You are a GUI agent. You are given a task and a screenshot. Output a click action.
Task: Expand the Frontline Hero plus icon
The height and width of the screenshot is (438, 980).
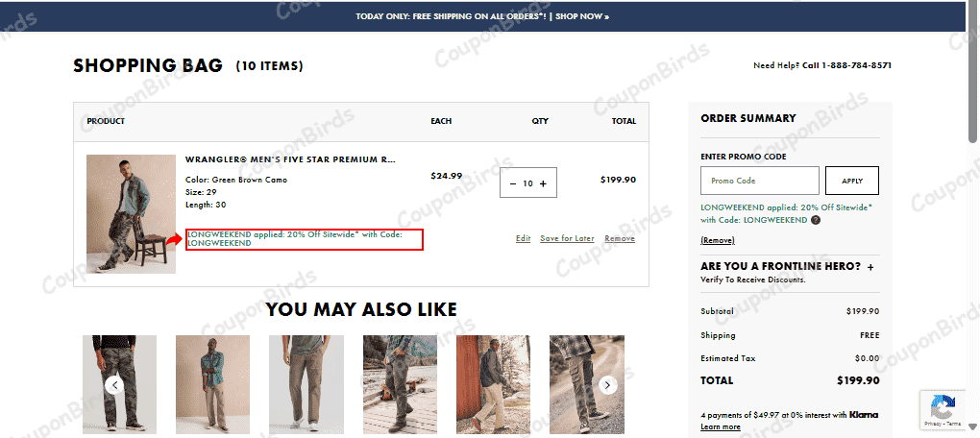[870, 267]
